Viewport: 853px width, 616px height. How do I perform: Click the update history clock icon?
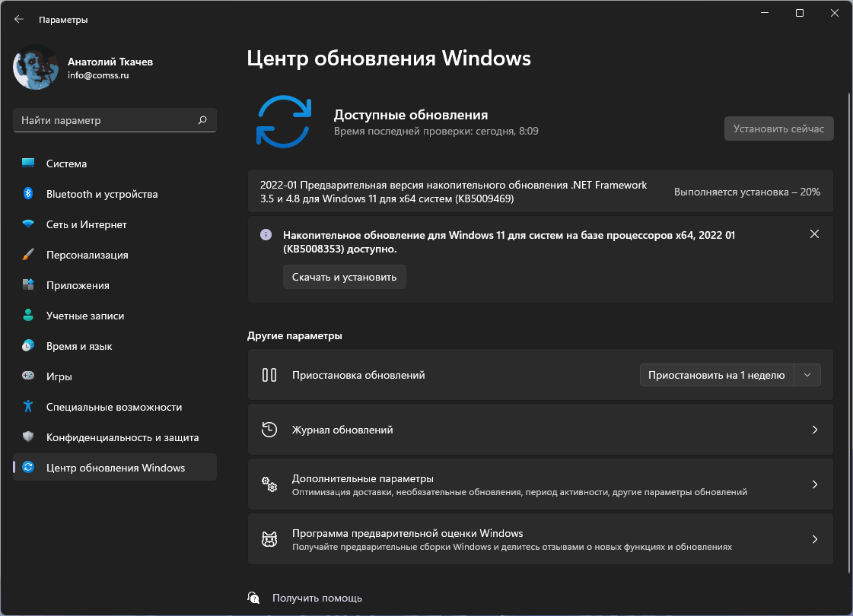[x=269, y=430]
